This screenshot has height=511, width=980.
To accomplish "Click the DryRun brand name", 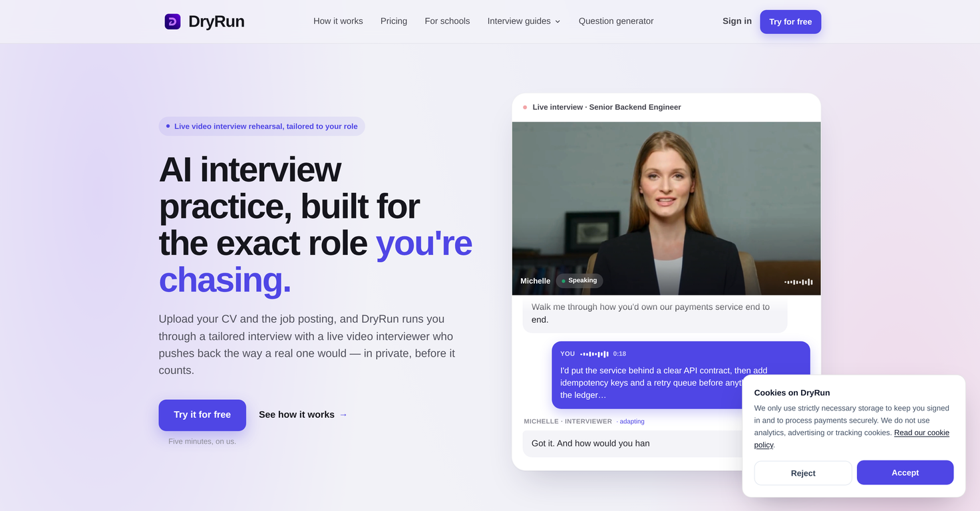I will (x=216, y=21).
